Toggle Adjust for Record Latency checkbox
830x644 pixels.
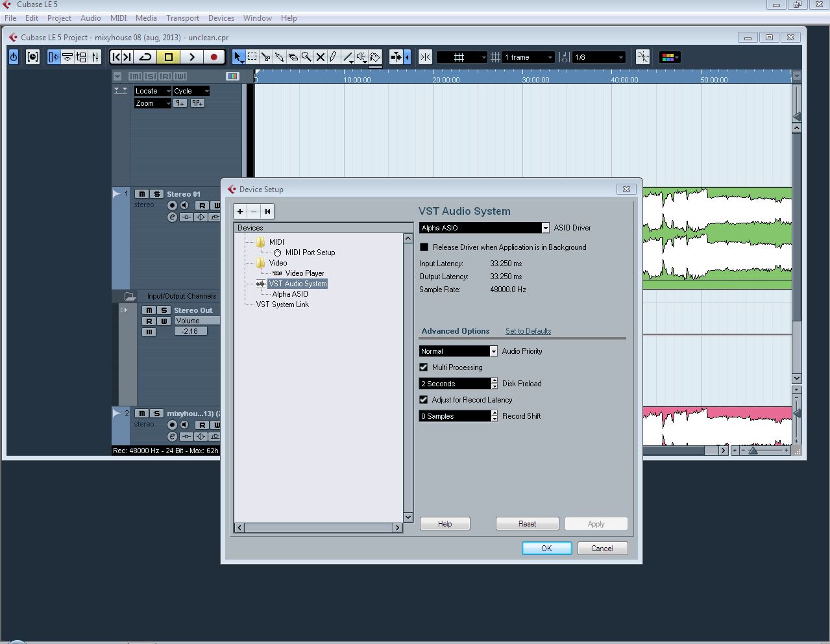[424, 400]
